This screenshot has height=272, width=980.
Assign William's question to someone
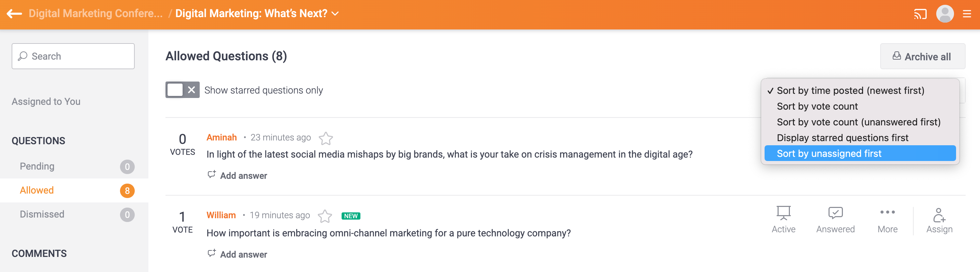(x=939, y=219)
